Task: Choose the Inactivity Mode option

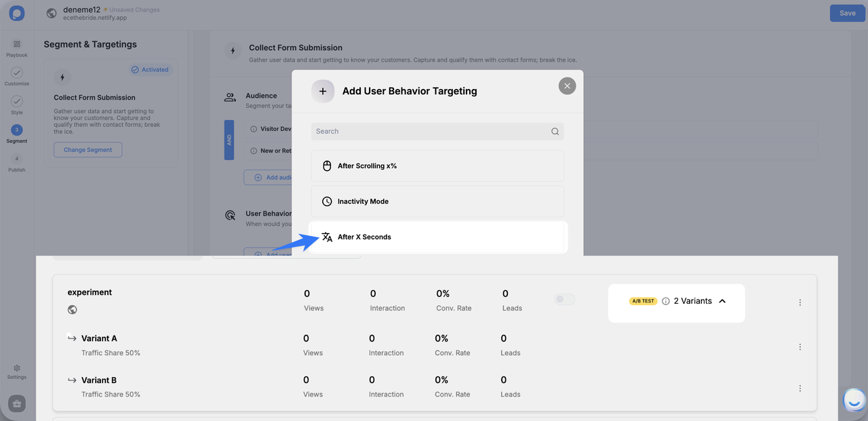Action: tap(437, 201)
